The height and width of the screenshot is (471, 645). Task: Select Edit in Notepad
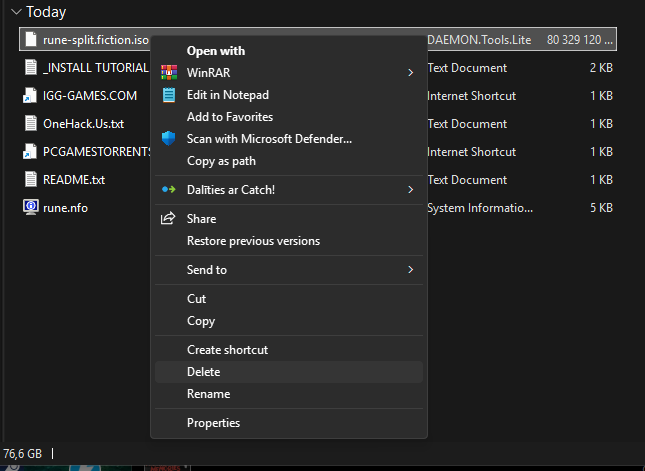pyautogui.click(x=289, y=95)
